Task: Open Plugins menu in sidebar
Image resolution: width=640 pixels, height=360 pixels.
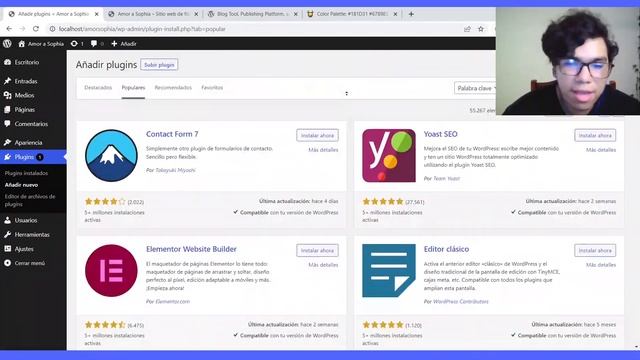Action: [x=33, y=157]
